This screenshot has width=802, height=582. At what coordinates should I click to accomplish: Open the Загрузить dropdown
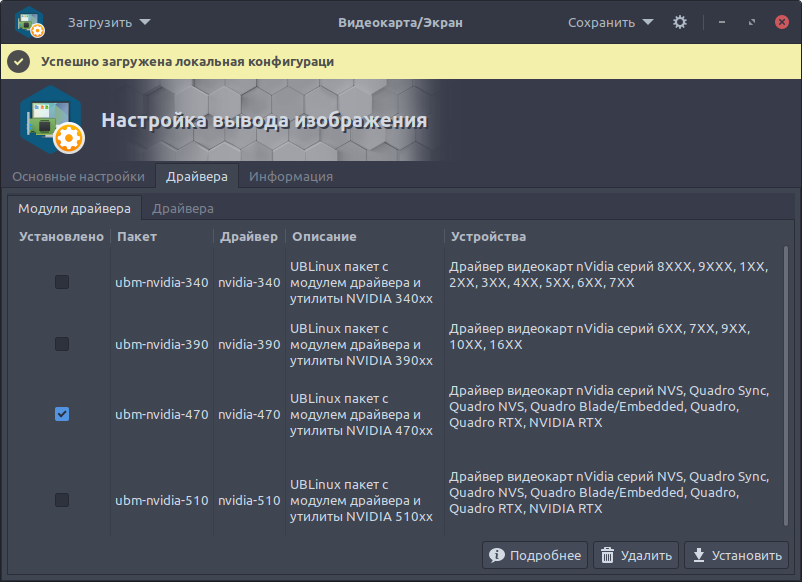[x=109, y=22]
